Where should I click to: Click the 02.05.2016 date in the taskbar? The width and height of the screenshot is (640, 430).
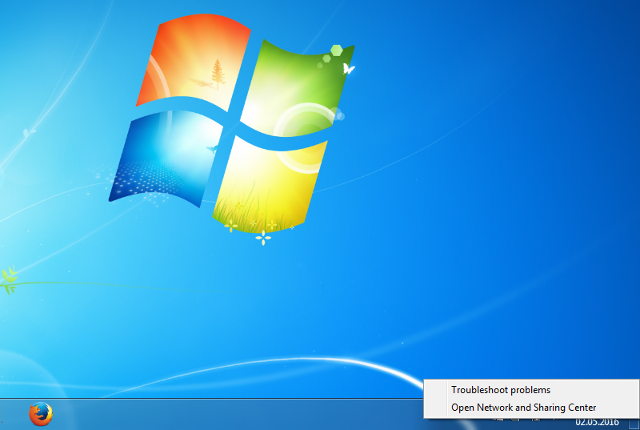pos(597,423)
